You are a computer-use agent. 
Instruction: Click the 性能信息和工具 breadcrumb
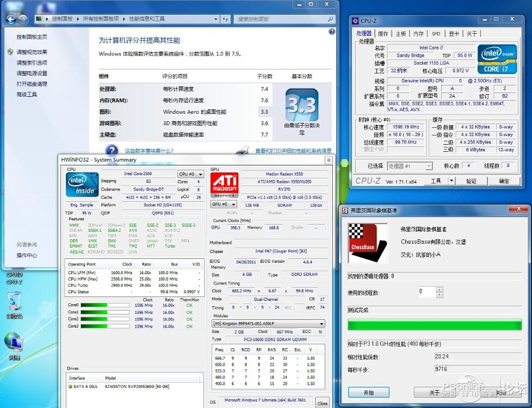click(x=147, y=18)
